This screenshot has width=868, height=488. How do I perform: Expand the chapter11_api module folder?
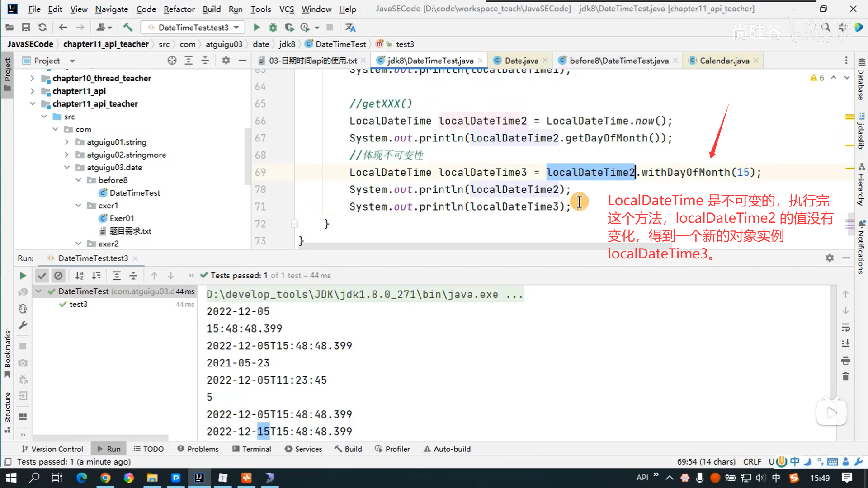pos(32,91)
